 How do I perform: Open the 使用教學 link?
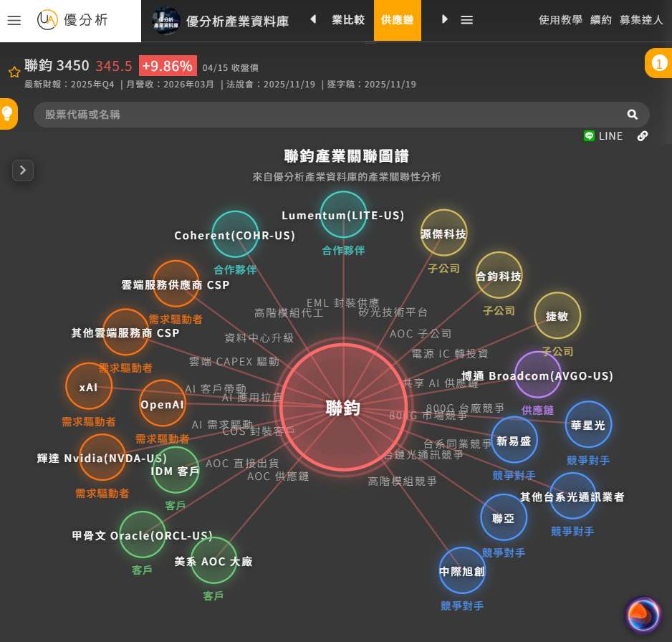[x=560, y=20]
